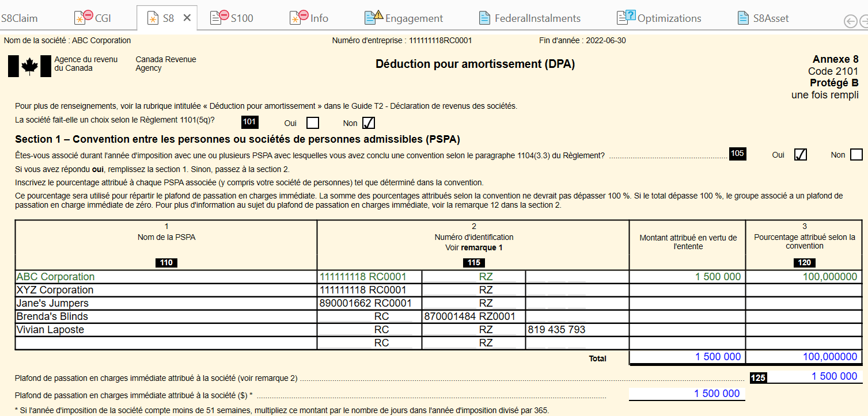Click the Nom de la société text
868x416 pixels.
[x=67, y=41]
